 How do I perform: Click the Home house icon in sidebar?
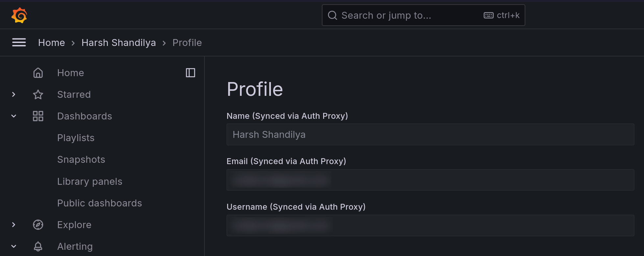[38, 73]
